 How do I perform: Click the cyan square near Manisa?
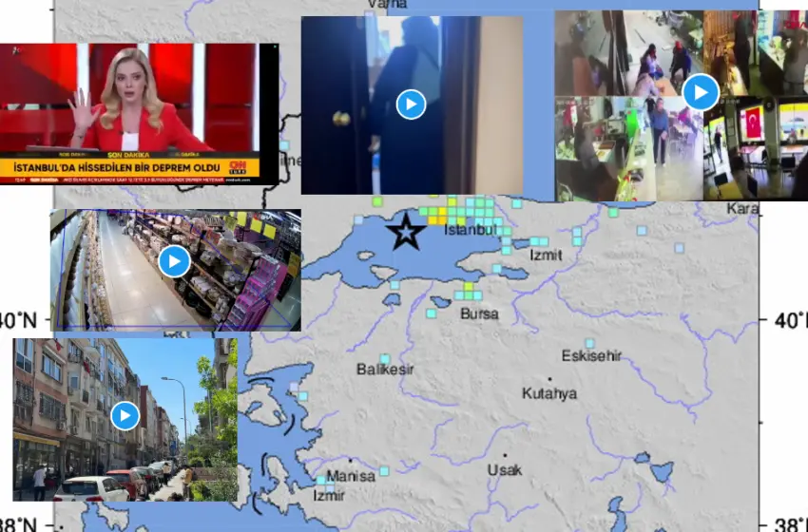coord(385,470)
